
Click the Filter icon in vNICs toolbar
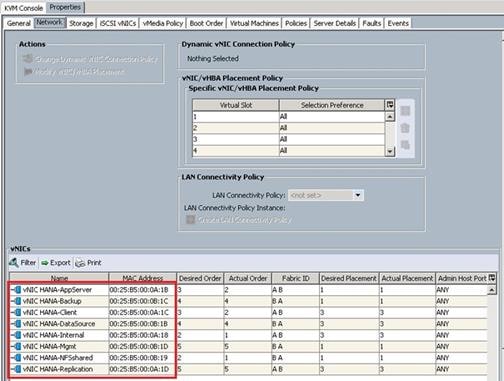click(14, 263)
